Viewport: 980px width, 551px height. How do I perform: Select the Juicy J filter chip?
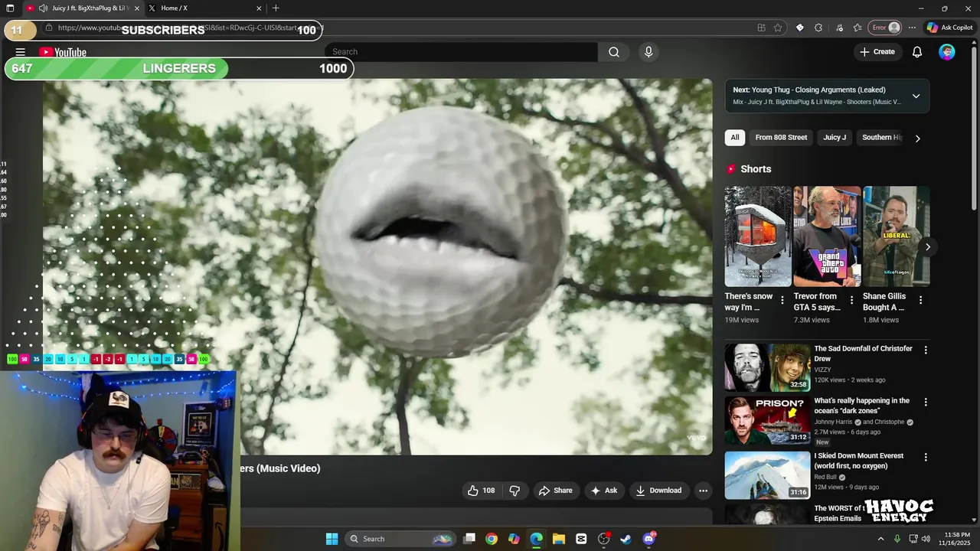tap(835, 138)
